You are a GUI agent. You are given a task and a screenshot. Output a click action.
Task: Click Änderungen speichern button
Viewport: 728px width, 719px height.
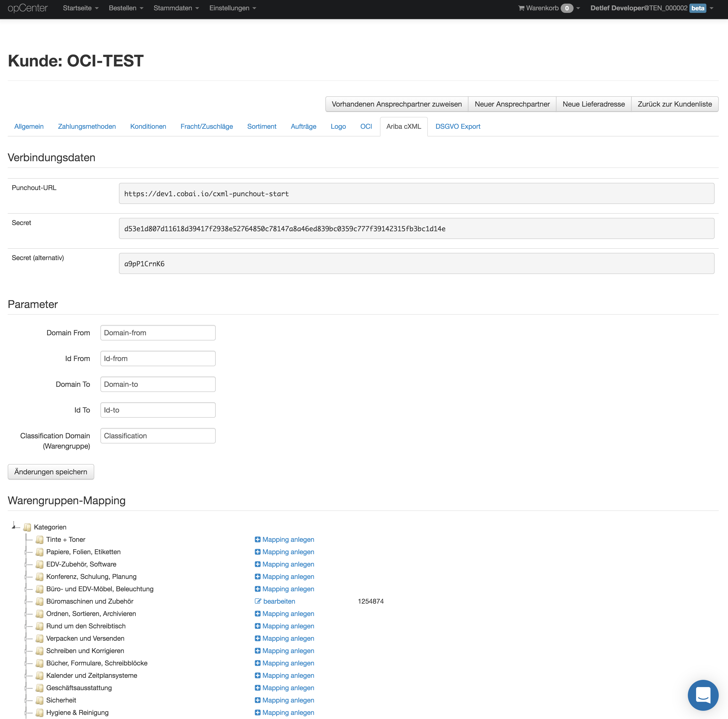click(51, 472)
